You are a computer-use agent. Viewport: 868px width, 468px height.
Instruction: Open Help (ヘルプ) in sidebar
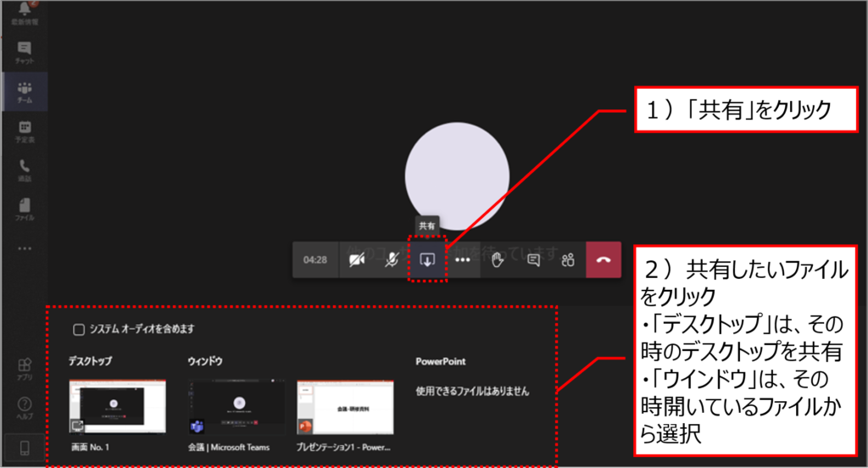pos(25,408)
